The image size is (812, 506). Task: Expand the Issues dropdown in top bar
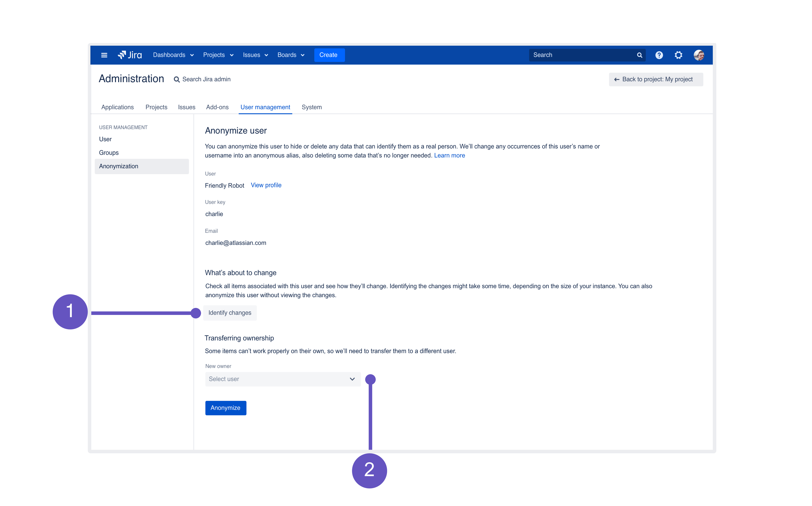[x=255, y=55]
